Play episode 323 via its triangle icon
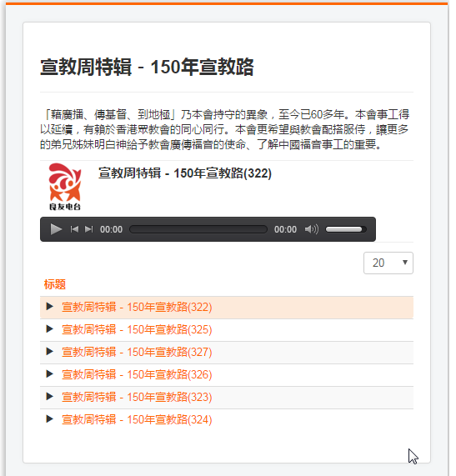 click(50, 397)
